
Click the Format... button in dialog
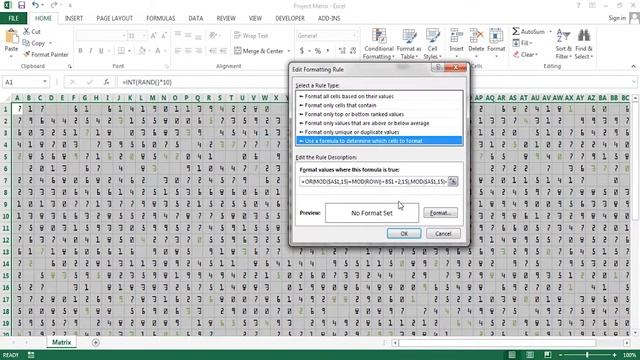(x=440, y=213)
